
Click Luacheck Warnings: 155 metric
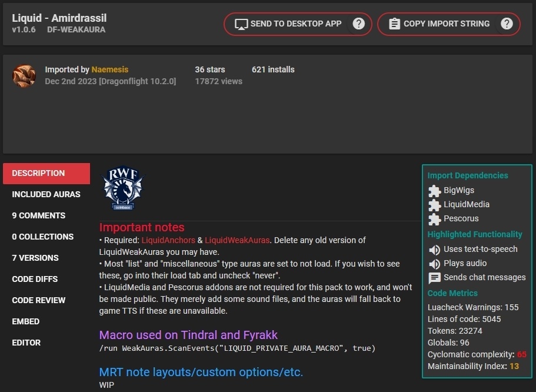[x=473, y=307]
